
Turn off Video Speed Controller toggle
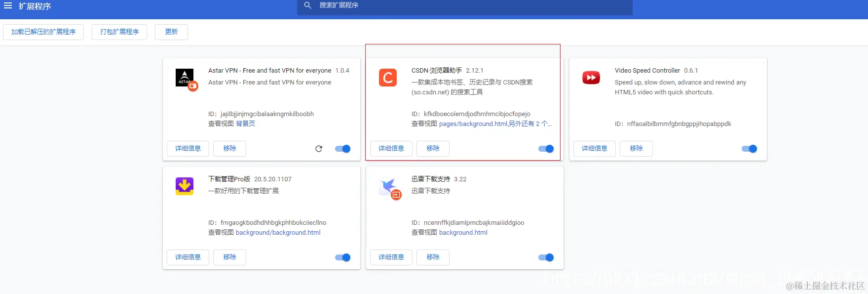[x=750, y=149]
